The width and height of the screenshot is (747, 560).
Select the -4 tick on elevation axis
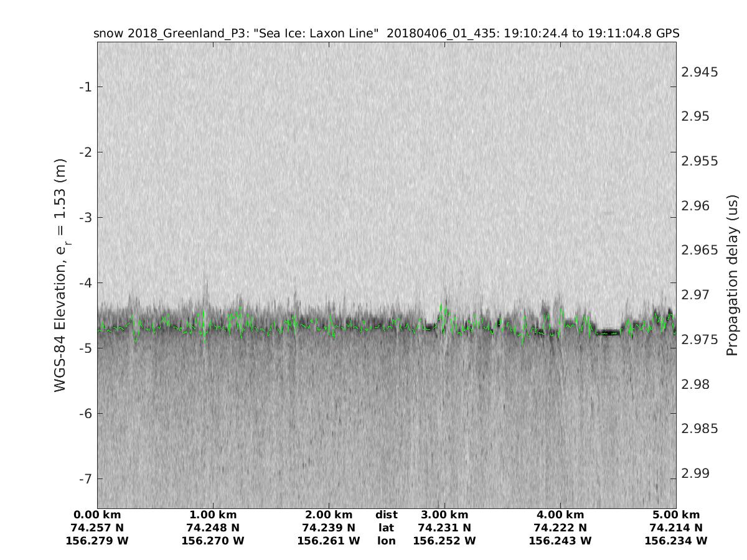pos(85,282)
